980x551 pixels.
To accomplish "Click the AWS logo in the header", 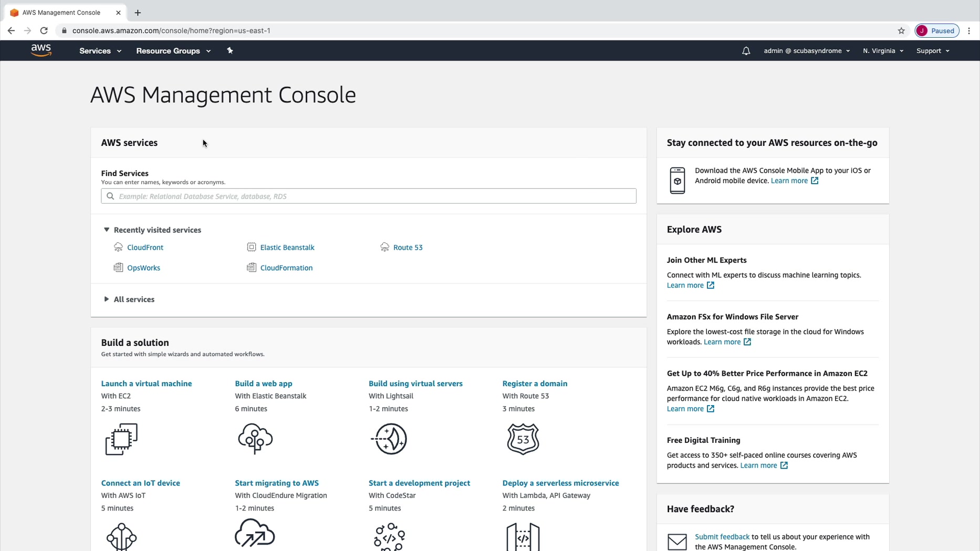I will 41,50.
